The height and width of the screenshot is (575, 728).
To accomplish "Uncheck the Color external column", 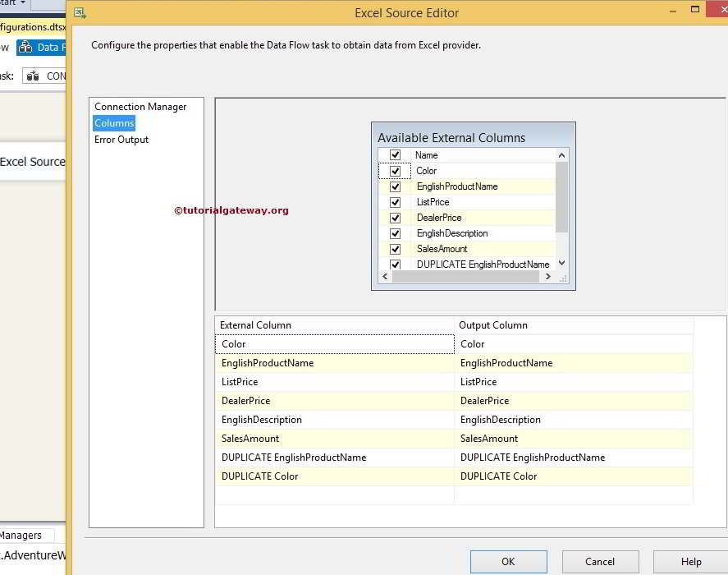I will point(395,170).
